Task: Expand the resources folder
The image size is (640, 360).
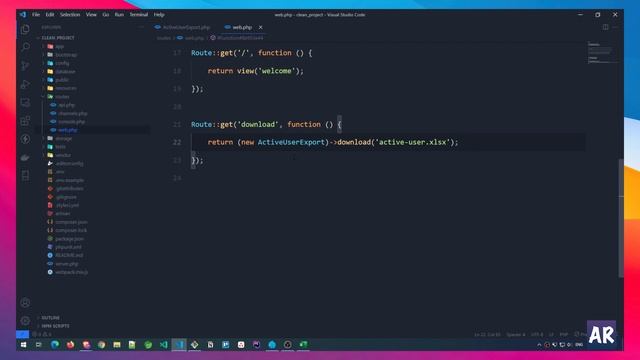Action: pyautogui.click(x=66, y=88)
